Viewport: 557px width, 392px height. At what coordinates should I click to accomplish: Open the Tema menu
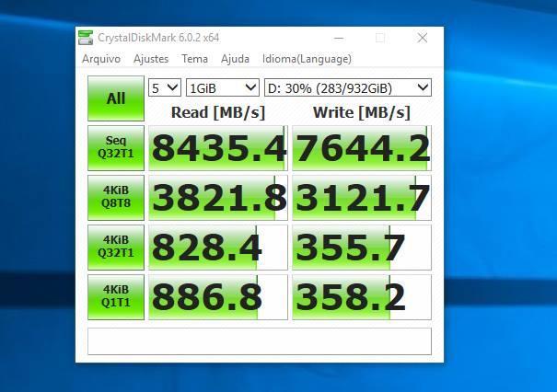pyautogui.click(x=194, y=59)
